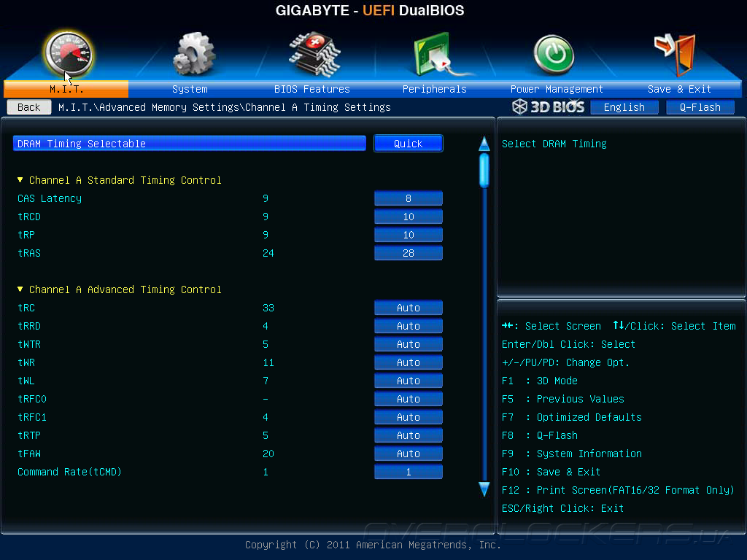Open the tRFC0 Auto setting
The width and height of the screenshot is (747, 560).
[409, 399]
